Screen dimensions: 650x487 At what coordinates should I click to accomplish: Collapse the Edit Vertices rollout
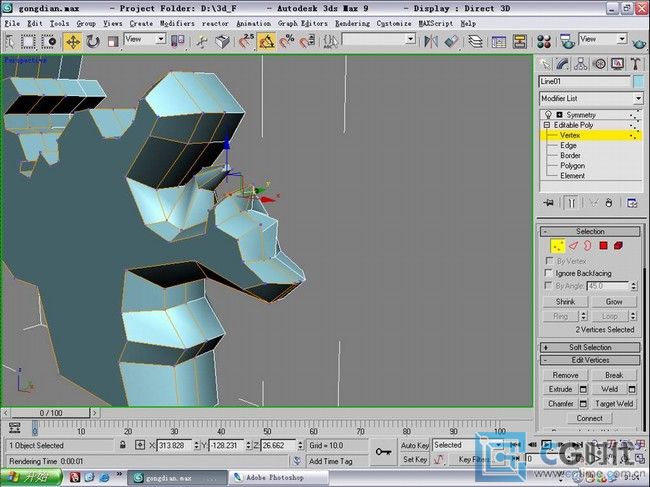tap(590, 360)
